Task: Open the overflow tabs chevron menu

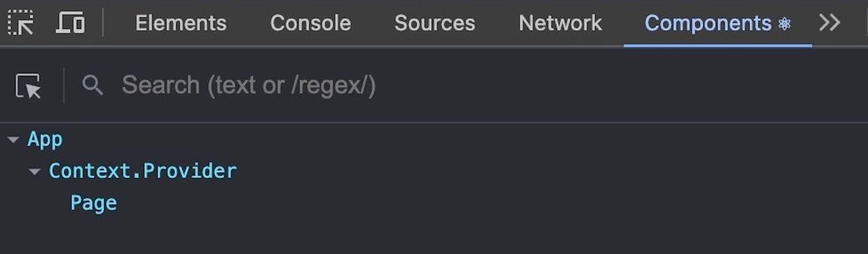Action: point(829,22)
